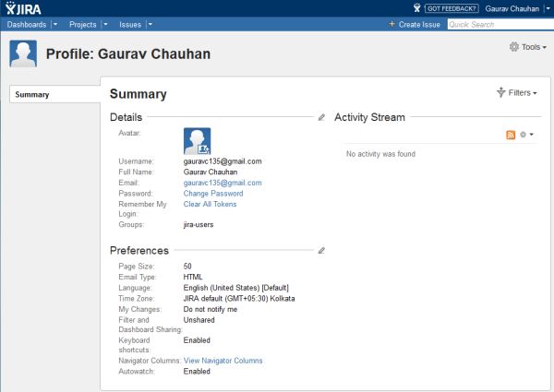Click the jira-users group text
Screen dimensions: 554x392
[199, 225]
